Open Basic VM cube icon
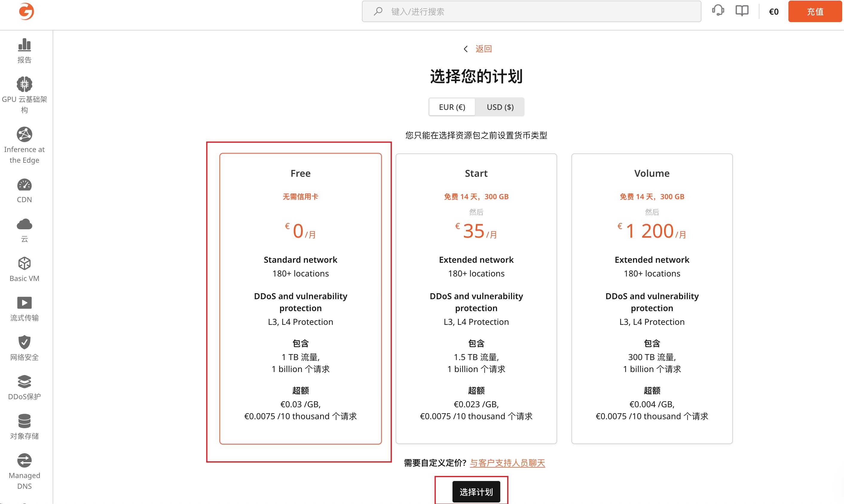The width and height of the screenshot is (844, 504). tap(24, 264)
